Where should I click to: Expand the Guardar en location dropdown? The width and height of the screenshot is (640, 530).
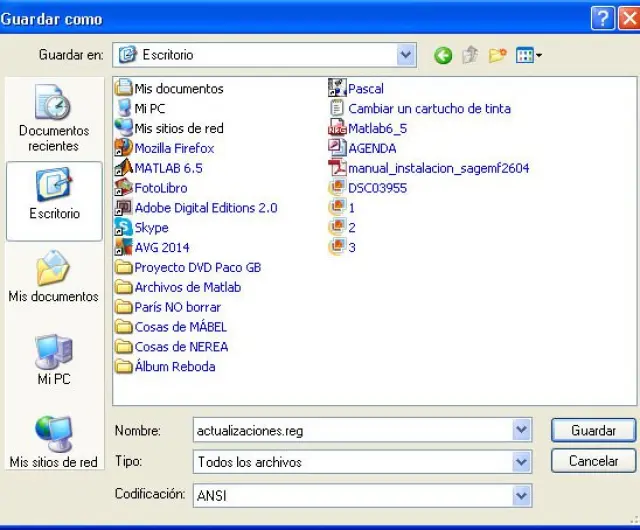click(x=405, y=55)
